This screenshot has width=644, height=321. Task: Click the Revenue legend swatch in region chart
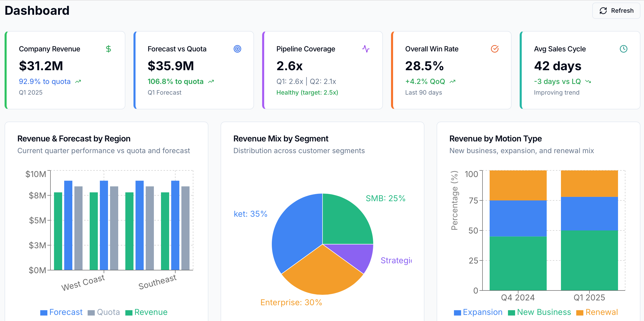[x=129, y=313]
